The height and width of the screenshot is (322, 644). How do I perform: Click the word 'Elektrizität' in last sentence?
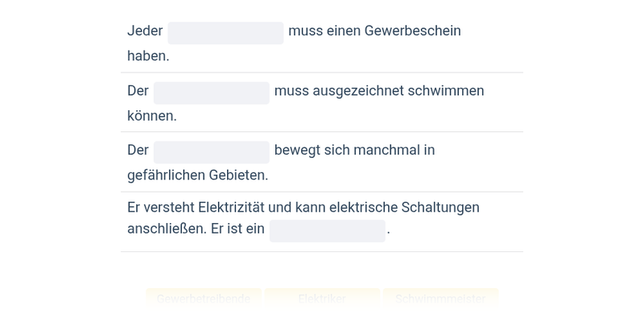(231, 208)
